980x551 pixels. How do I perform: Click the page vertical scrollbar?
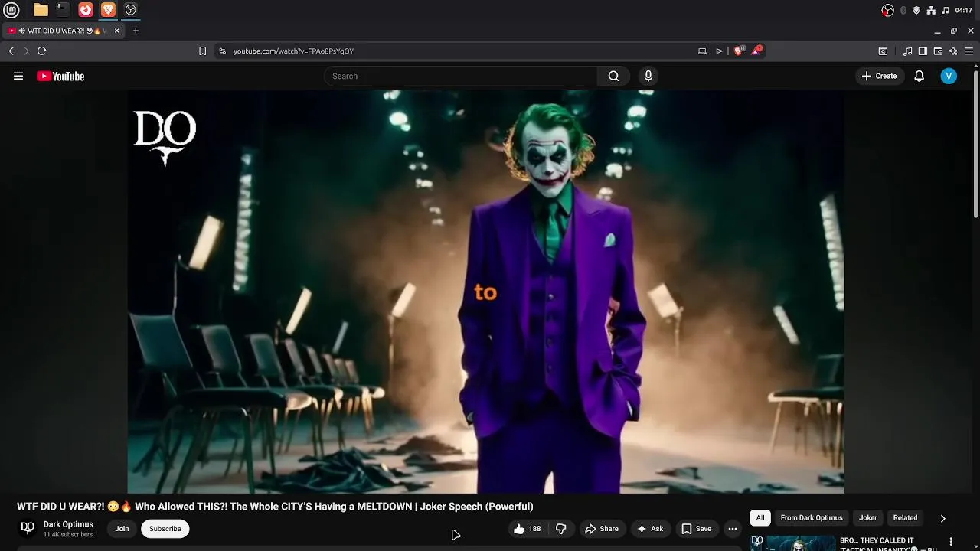tap(976, 145)
